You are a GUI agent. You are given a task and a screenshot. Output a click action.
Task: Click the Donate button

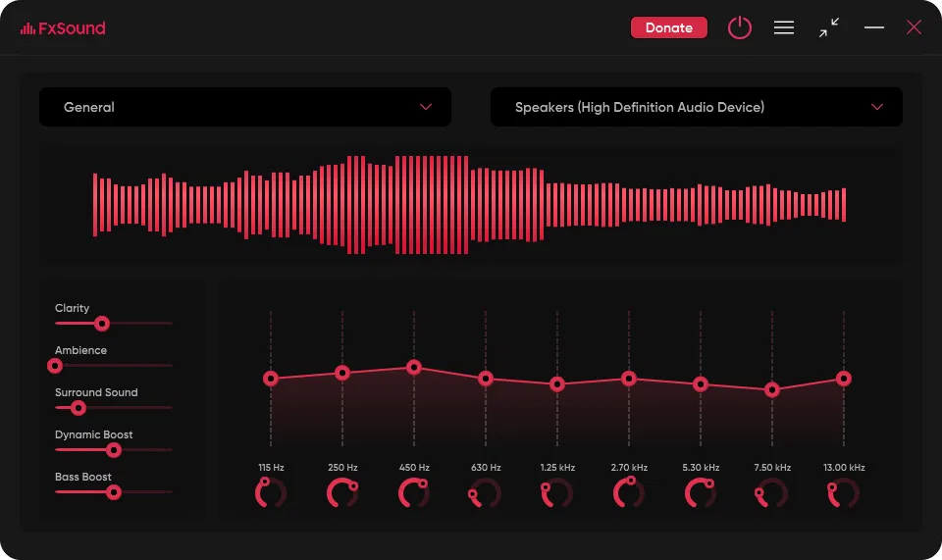(668, 27)
